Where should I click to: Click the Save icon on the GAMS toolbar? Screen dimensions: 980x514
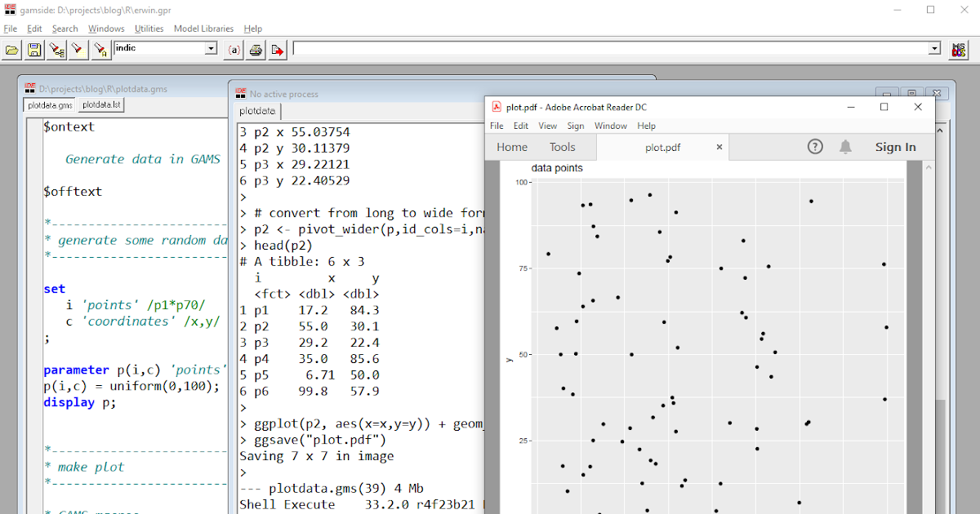33,49
